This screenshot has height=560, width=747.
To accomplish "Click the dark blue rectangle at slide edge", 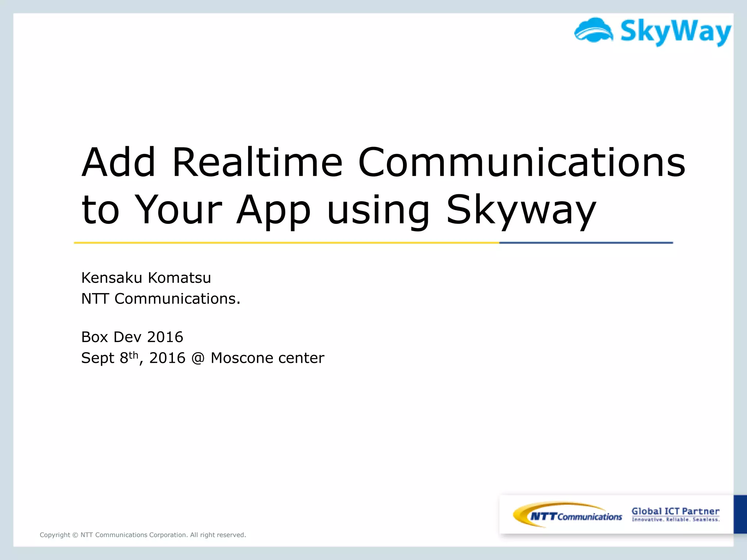I will (740, 514).
